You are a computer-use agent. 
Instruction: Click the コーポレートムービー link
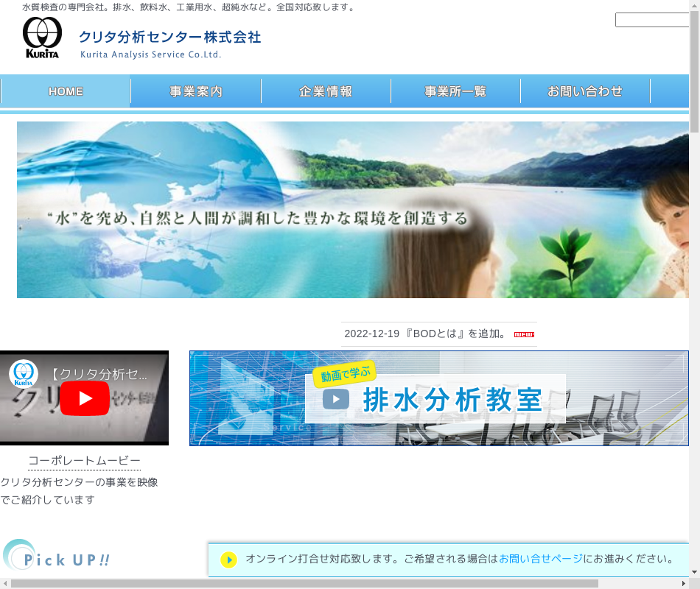pyautogui.click(x=84, y=461)
